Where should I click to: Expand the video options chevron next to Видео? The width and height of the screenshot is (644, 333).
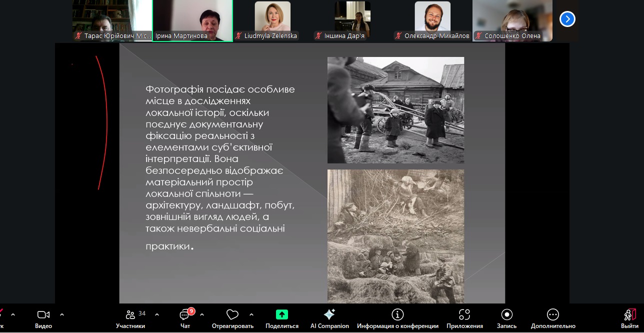click(62, 314)
